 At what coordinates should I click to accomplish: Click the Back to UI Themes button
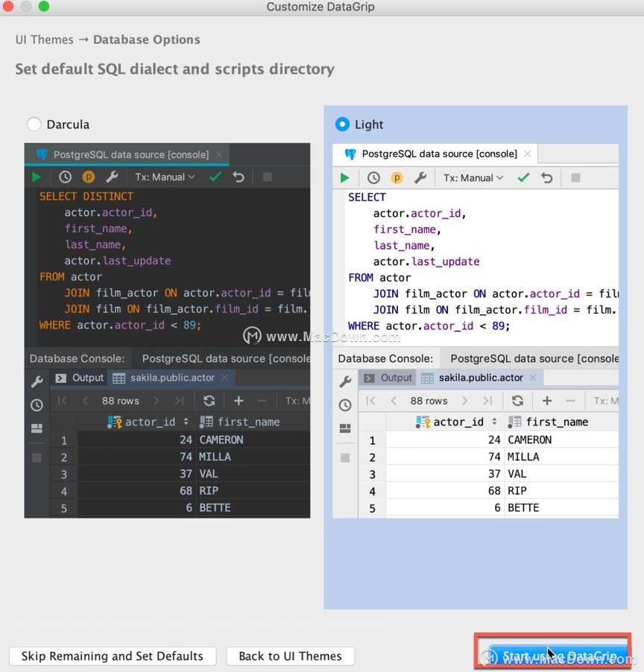290,656
